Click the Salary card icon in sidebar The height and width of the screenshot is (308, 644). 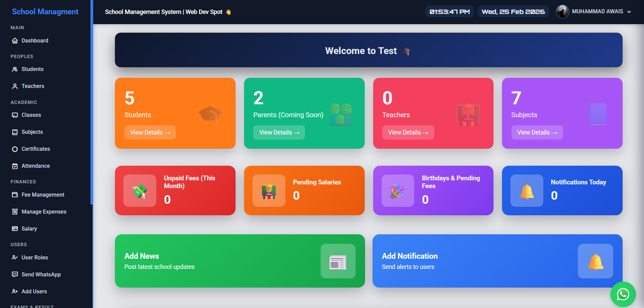[15, 229]
